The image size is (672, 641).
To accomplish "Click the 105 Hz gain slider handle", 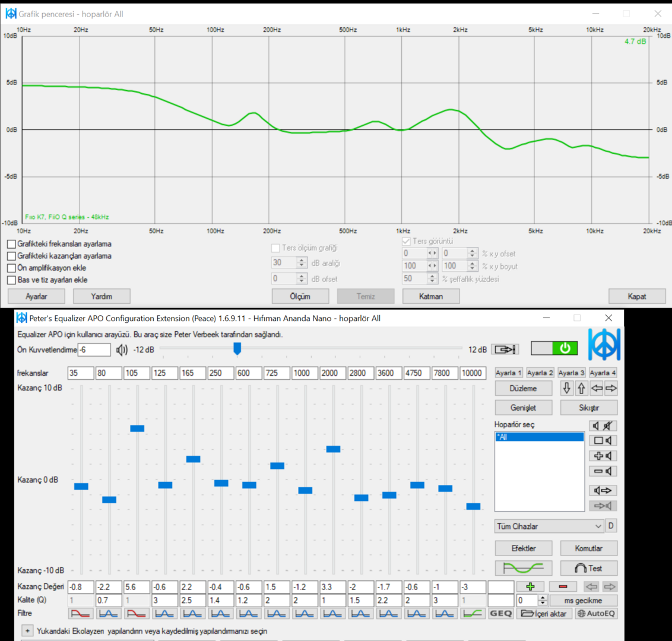I will tap(137, 429).
